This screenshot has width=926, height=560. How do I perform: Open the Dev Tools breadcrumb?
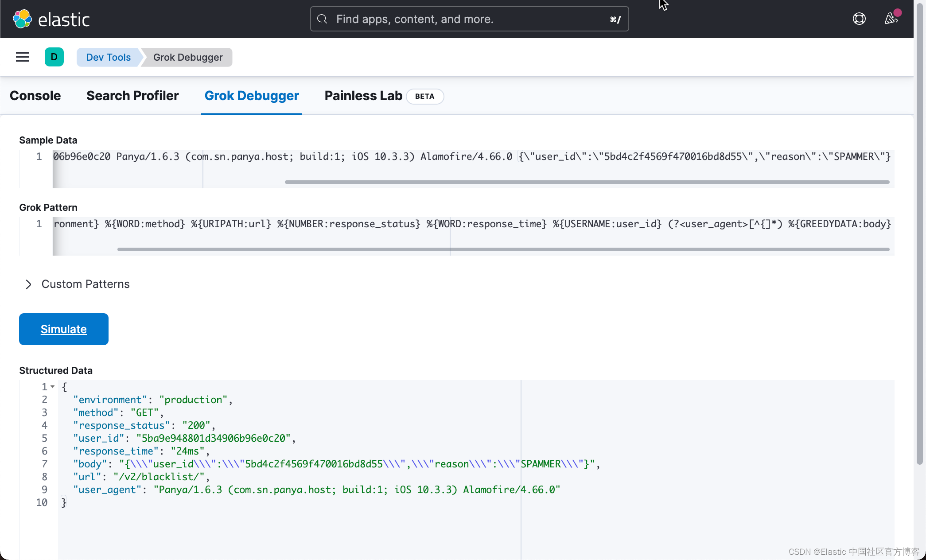coord(108,57)
